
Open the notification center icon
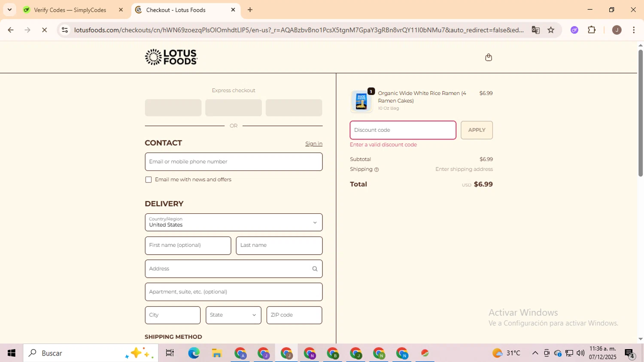click(629, 353)
